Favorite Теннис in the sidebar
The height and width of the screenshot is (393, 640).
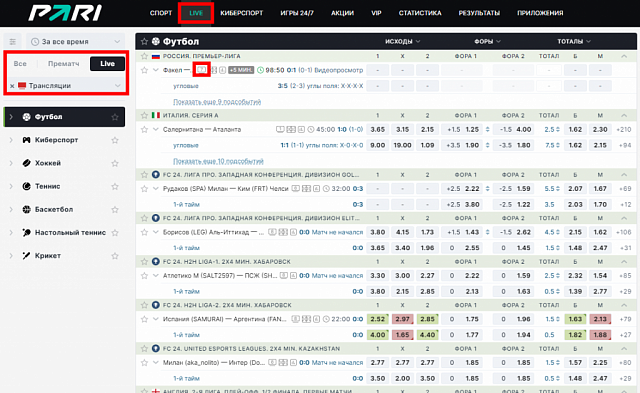pyautogui.click(x=115, y=187)
